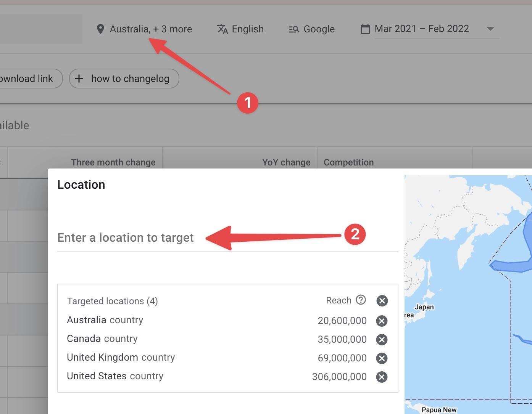Screen dimensions: 532x414
Task: Click the Reach help question icon
Action: [x=361, y=300]
